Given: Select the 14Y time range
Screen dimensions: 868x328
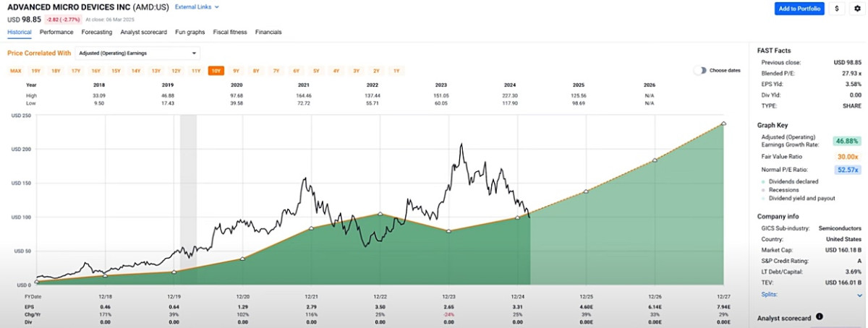Looking at the screenshot, I should click(136, 71).
